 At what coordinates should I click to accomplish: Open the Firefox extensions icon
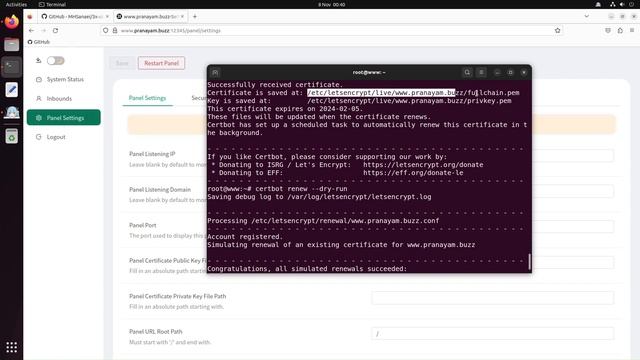tap(620, 31)
